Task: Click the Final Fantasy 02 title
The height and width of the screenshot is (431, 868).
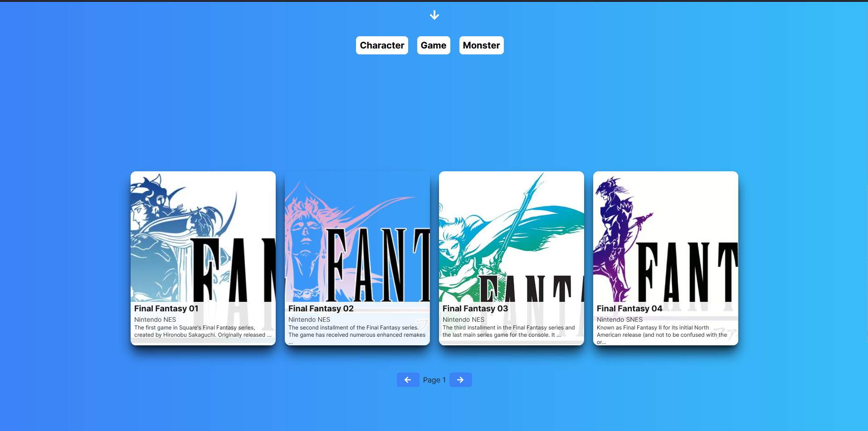Action: (x=321, y=308)
